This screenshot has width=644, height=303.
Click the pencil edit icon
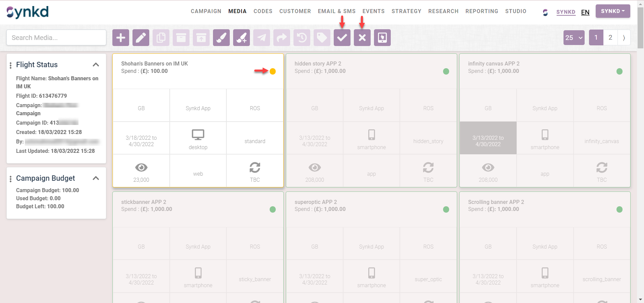point(141,38)
